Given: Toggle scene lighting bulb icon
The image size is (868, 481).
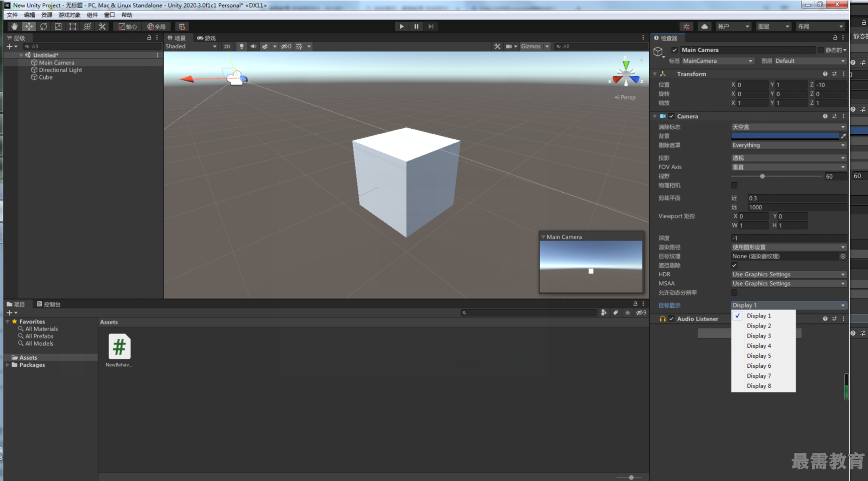Looking at the screenshot, I should point(242,46).
